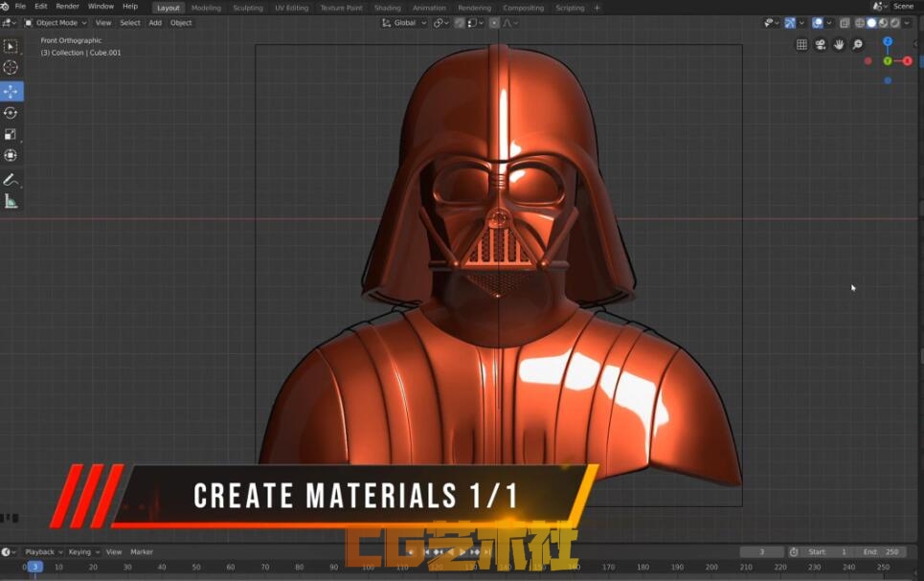924x581 pixels.
Task: Expand gizmo options dropdown arrow
Action: click(x=801, y=23)
